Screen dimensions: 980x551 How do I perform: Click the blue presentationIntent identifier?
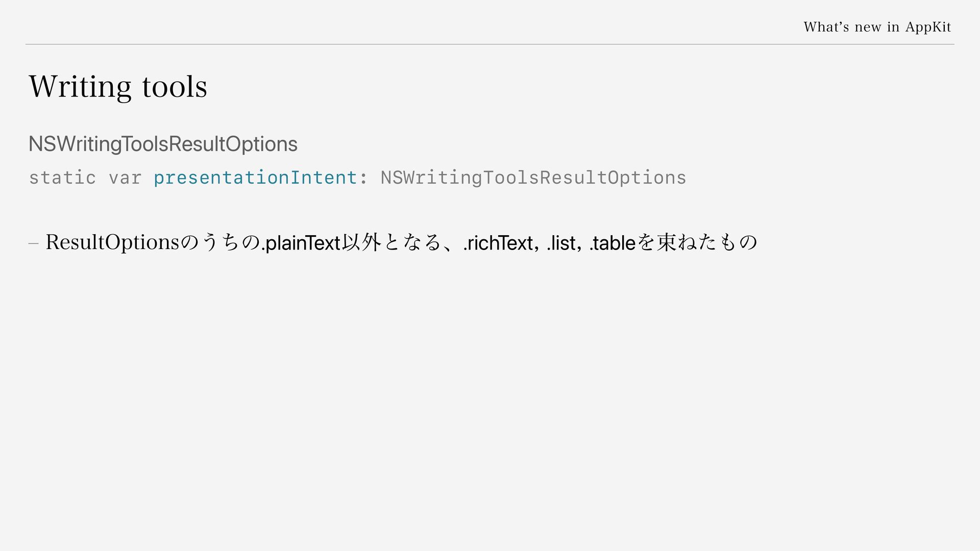coord(255,178)
